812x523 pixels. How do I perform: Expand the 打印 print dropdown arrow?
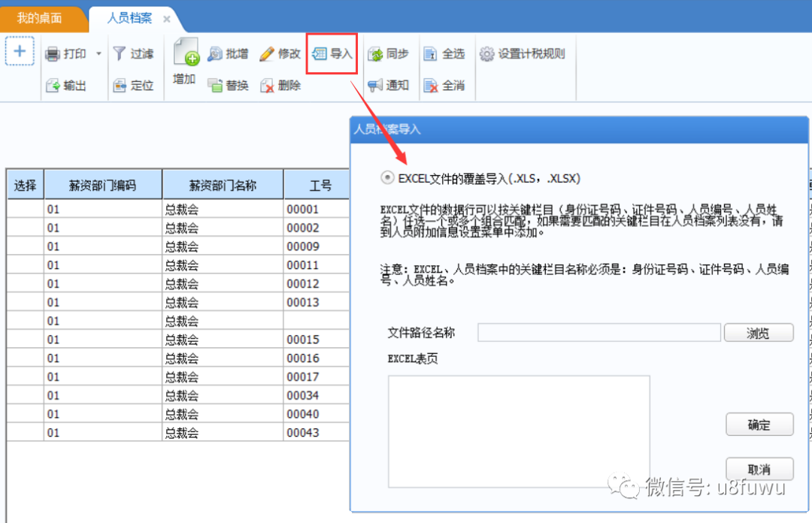98,53
